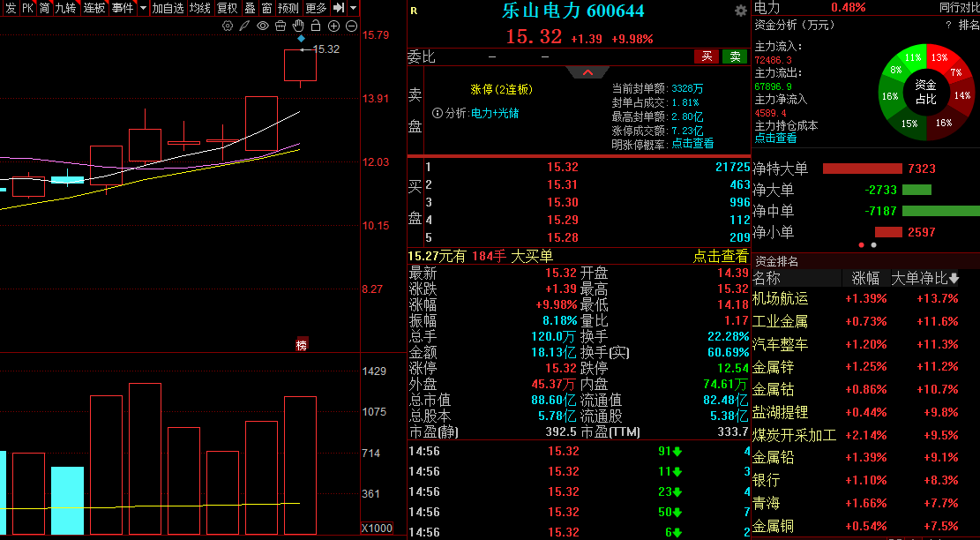Image resolution: width=980 pixels, height=540 pixels.
Task: Click the X1000 volume unit label
Action: tap(377, 529)
